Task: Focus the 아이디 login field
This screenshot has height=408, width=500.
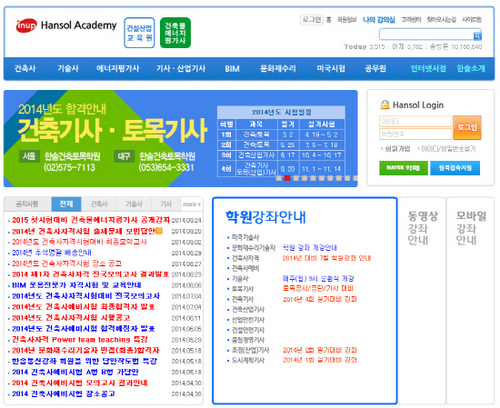Action: (x=415, y=121)
